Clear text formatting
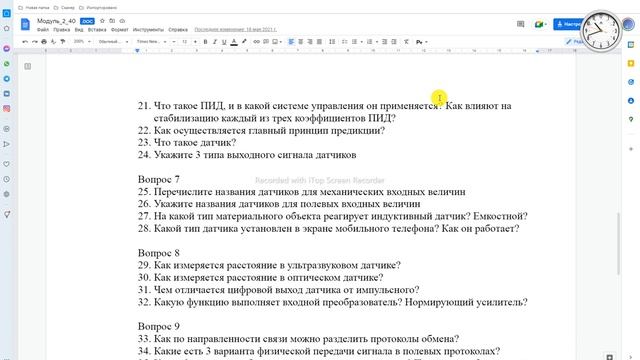The image size is (640, 360). click(407, 42)
